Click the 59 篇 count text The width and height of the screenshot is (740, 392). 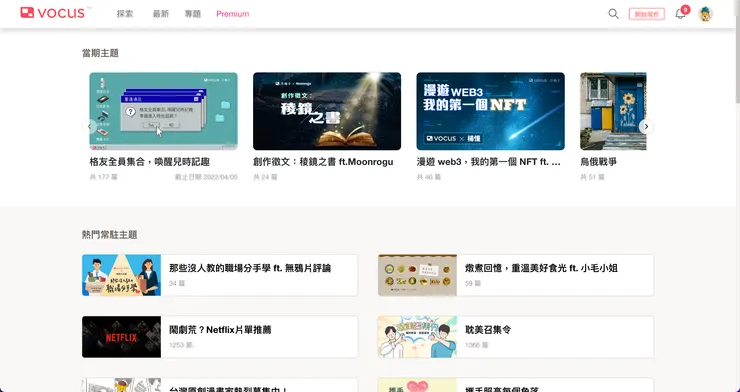[473, 284]
